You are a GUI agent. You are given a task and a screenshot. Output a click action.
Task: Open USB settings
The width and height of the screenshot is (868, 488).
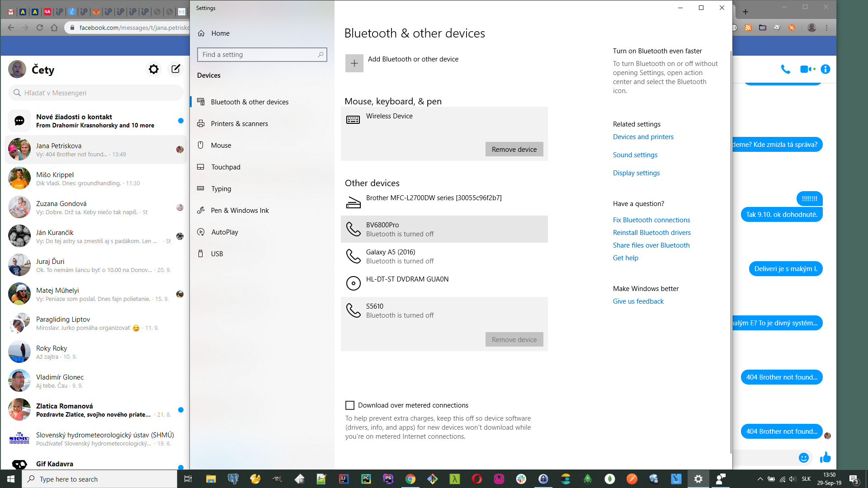[x=262, y=254]
